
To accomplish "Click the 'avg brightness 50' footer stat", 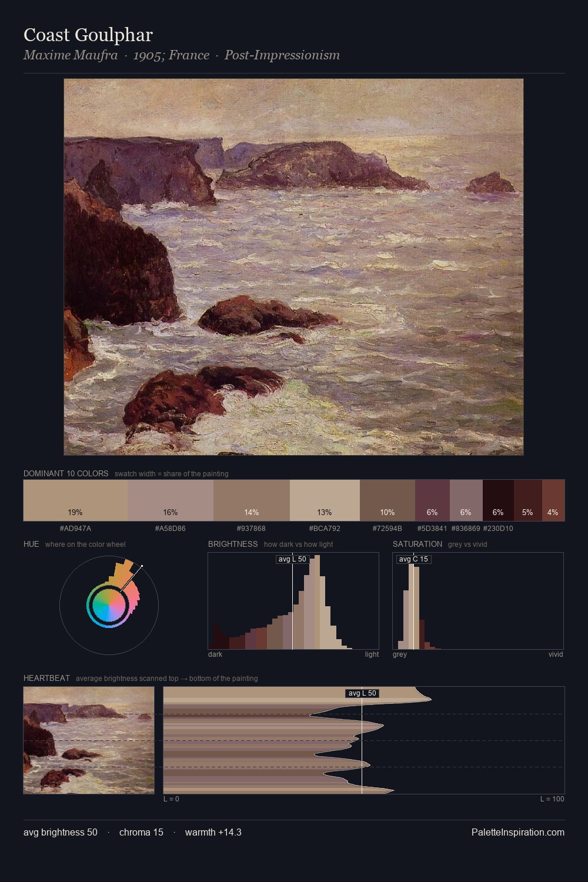I will 61,832.
